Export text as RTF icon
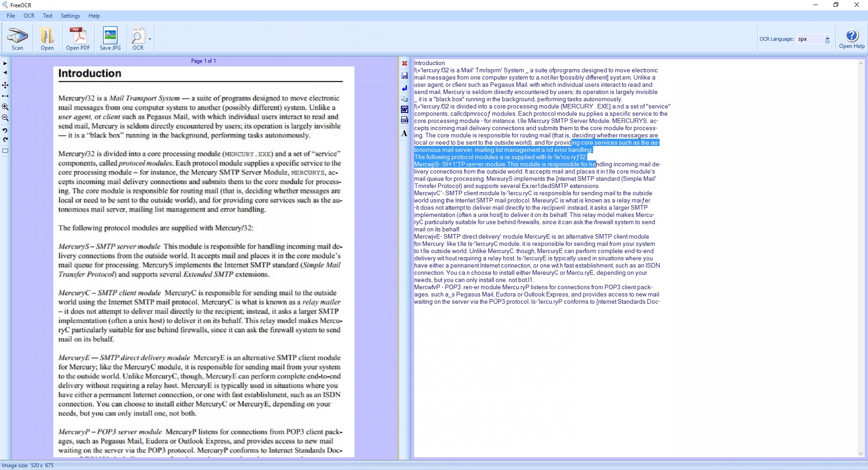The height and width of the screenshot is (470, 868). 405,120
